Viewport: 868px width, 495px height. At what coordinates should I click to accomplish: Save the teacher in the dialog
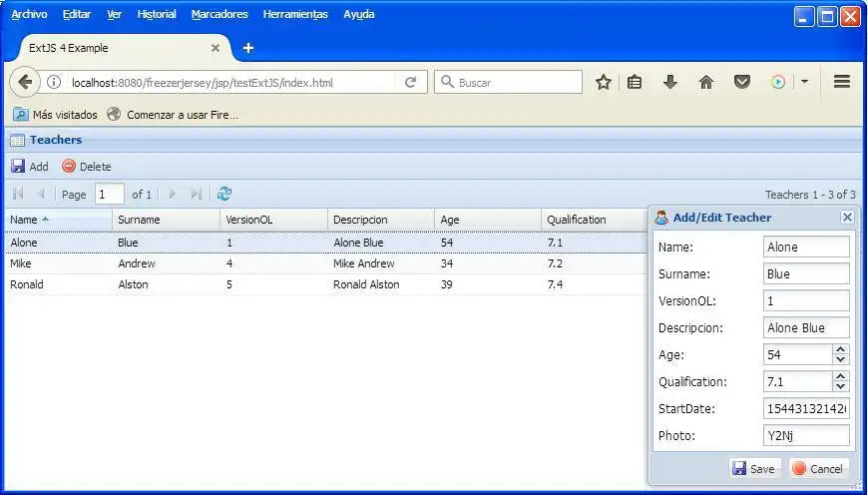[x=754, y=469]
